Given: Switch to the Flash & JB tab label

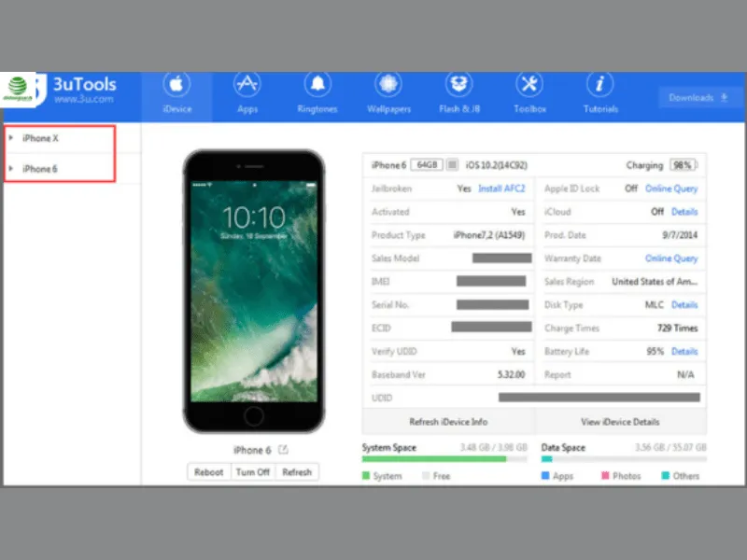Looking at the screenshot, I should tap(459, 109).
